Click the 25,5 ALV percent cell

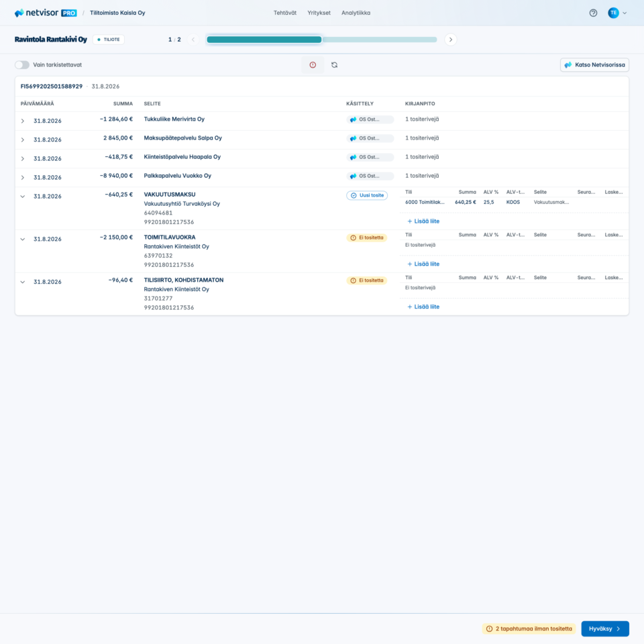coord(488,202)
